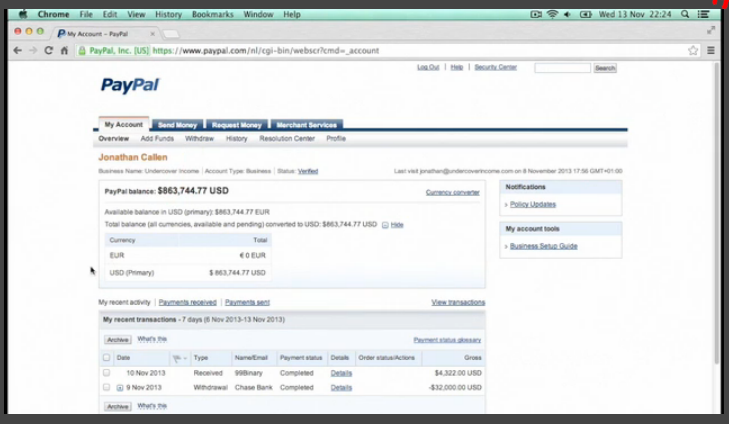Click the Search button
This screenshot has height=426, width=730.
605,68
